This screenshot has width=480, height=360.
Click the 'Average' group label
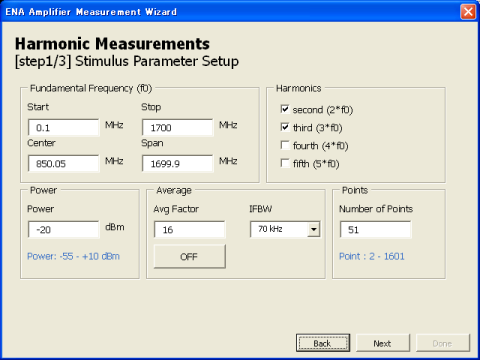pyautogui.click(x=174, y=190)
